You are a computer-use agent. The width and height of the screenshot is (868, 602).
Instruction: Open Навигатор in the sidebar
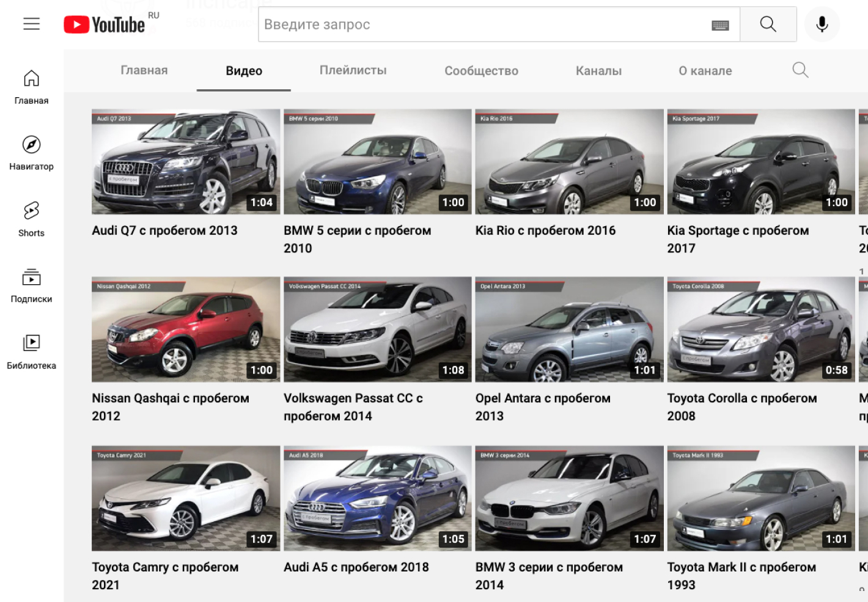[x=32, y=153]
